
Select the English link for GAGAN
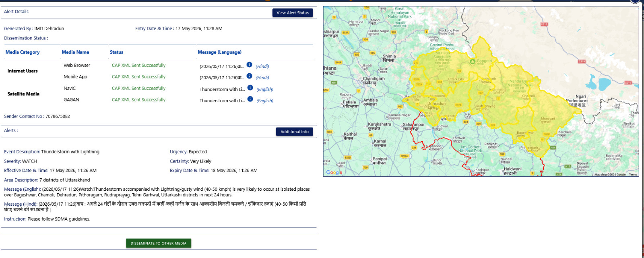pos(265,101)
